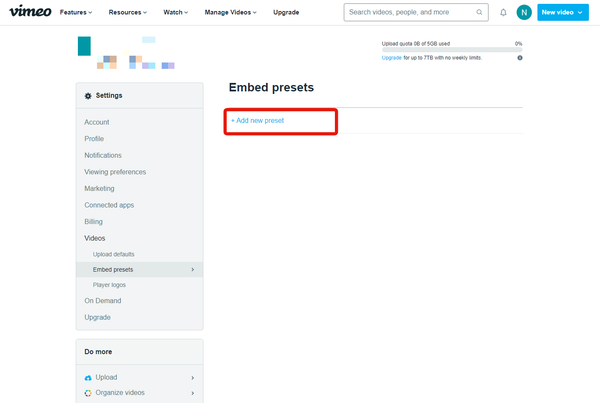Click the Embed presets row chevron

(192, 269)
